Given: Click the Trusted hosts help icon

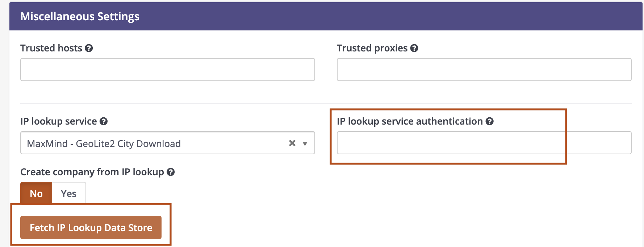Looking at the screenshot, I should click(89, 48).
